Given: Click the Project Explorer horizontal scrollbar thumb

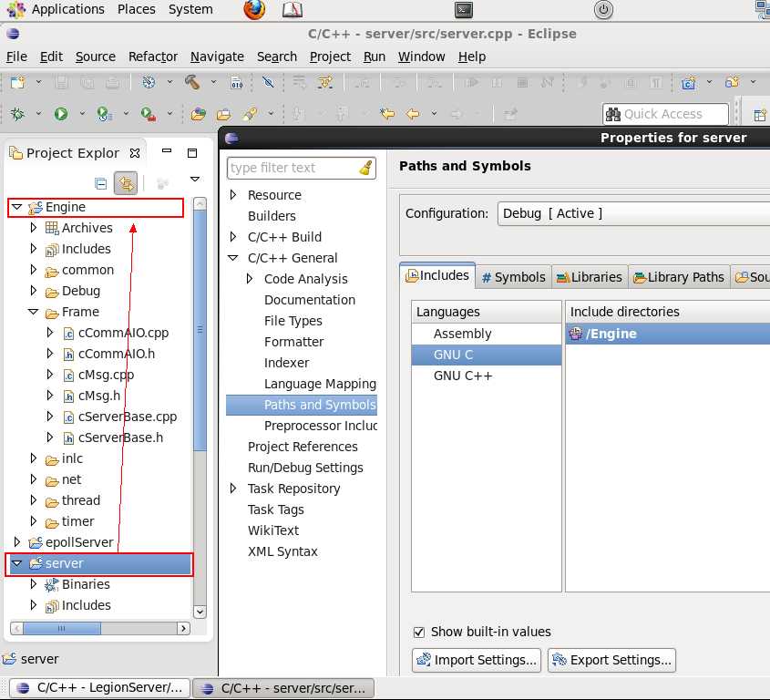Looking at the screenshot, I should (62, 628).
